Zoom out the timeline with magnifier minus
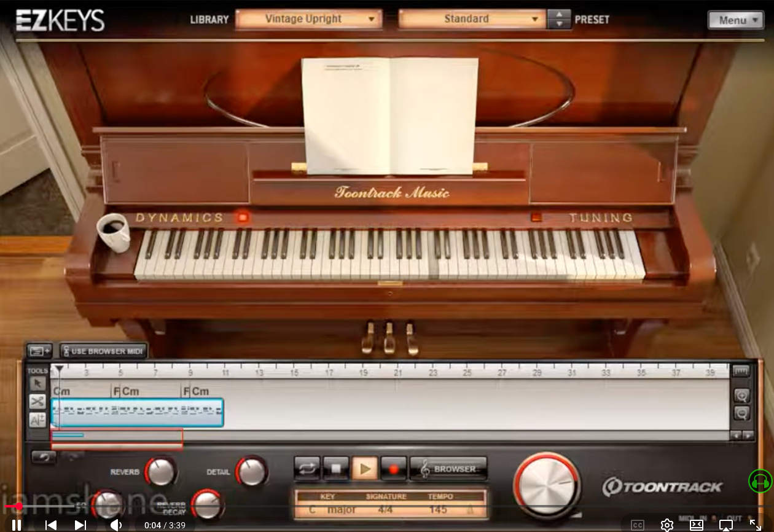Image resolution: width=774 pixels, height=532 pixels. 741,413
